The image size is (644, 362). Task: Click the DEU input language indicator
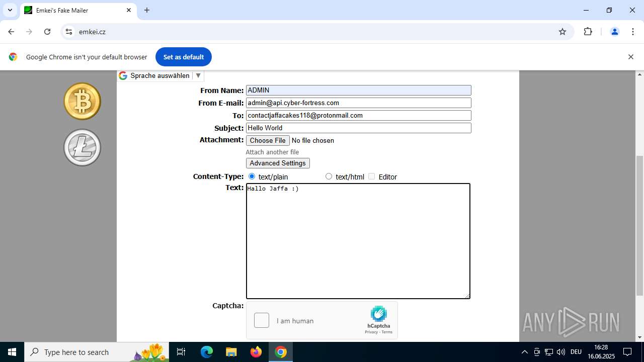tap(576, 352)
